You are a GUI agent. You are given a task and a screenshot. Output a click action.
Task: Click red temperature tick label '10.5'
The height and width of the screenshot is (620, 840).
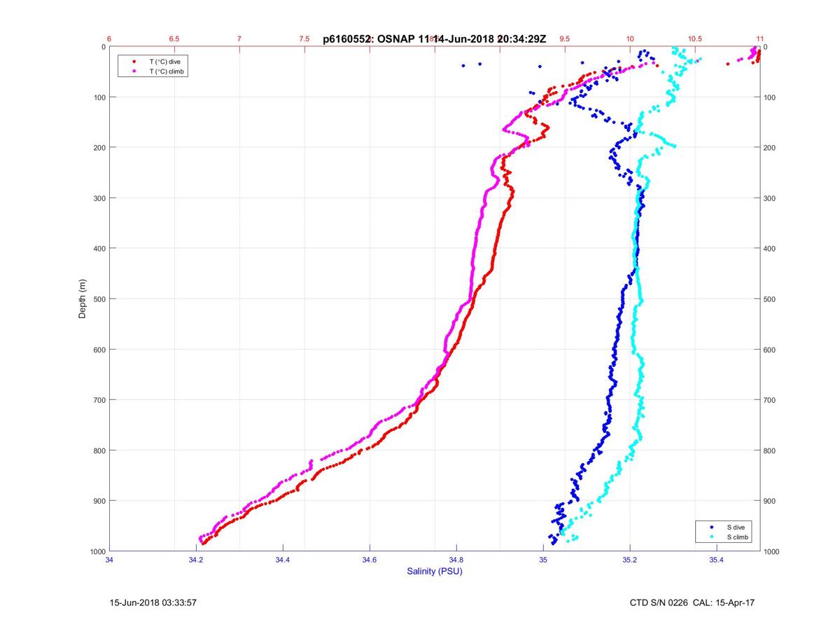(x=695, y=39)
